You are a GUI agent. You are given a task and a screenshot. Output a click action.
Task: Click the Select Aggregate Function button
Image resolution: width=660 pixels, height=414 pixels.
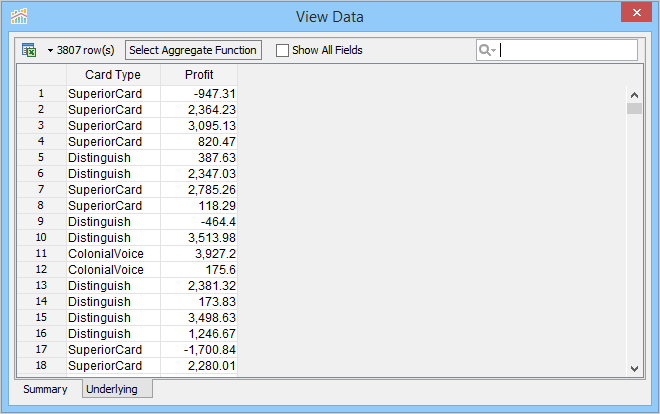click(193, 50)
